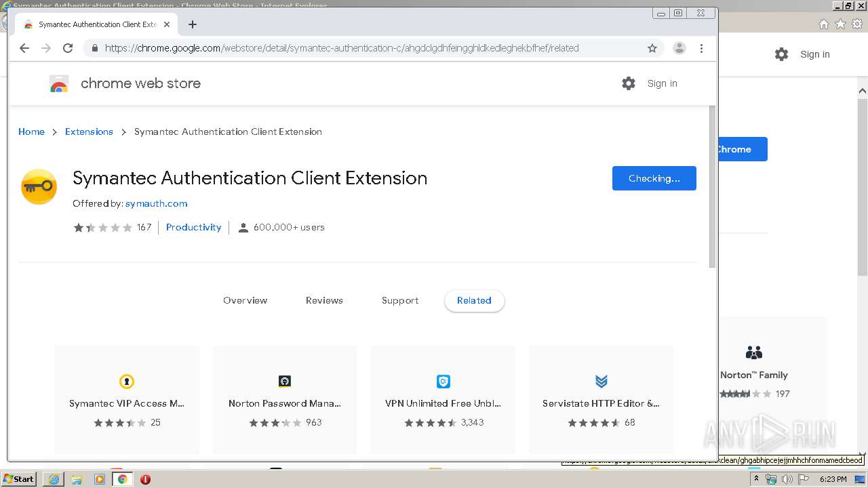Open web store settings gear in Chrome

pos(629,83)
